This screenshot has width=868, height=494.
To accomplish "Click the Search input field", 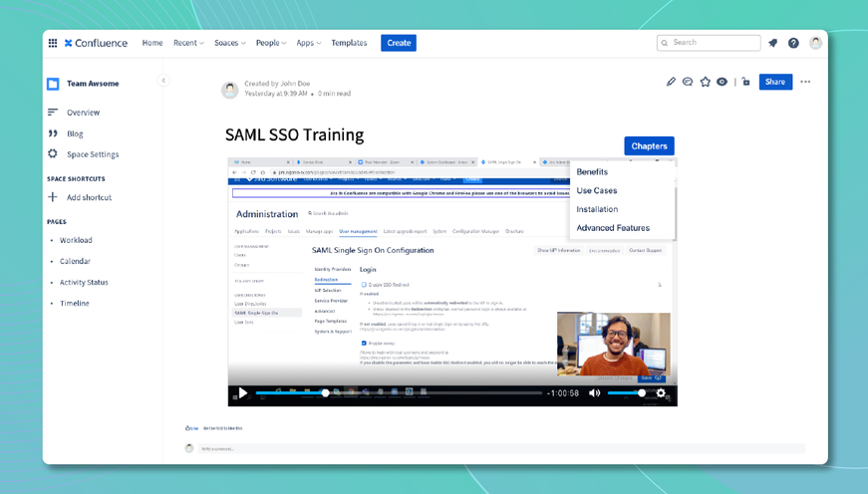I will (x=709, y=43).
